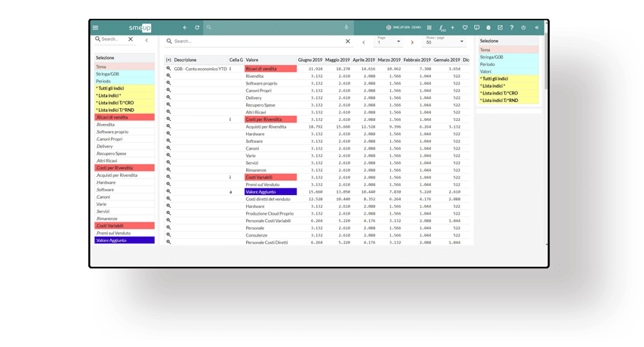644x347 pixels.
Task: Click the heart favorites icon
Action: coord(465,28)
